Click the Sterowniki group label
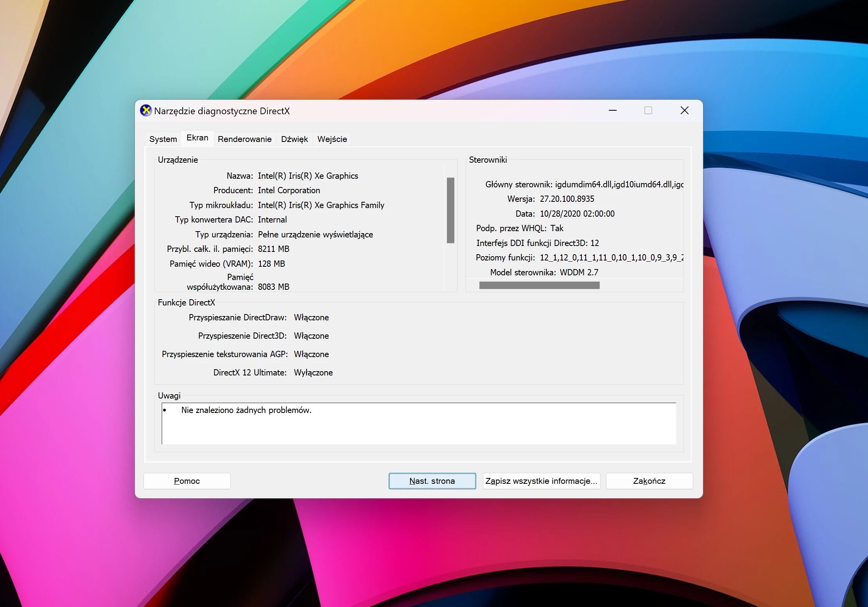The height and width of the screenshot is (607, 868). tap(488, 160)
